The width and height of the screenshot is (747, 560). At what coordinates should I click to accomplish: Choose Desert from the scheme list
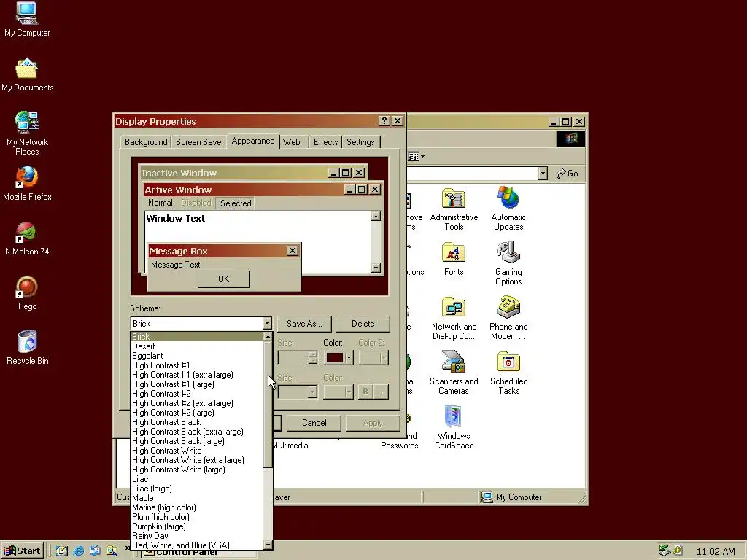197,346
